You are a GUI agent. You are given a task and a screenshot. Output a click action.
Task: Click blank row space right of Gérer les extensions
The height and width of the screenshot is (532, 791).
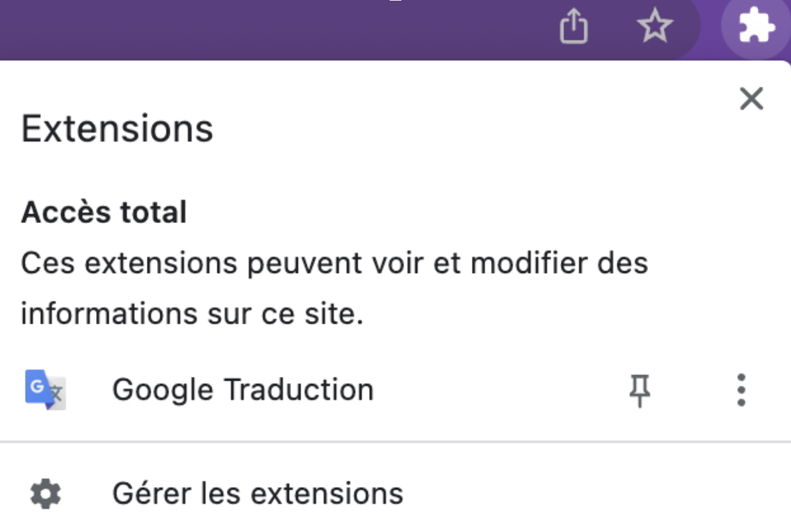pos(577,494)
